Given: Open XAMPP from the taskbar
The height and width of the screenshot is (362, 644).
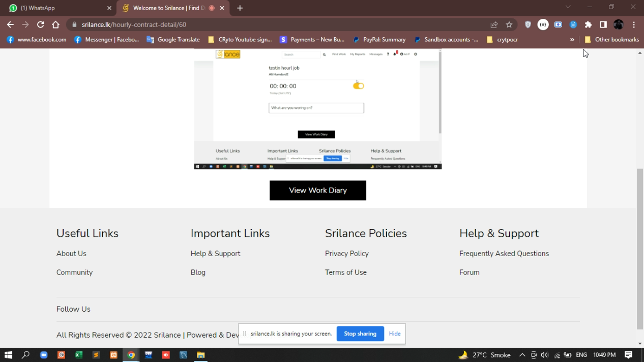Looking at the screenshot, I should (113, 355).
